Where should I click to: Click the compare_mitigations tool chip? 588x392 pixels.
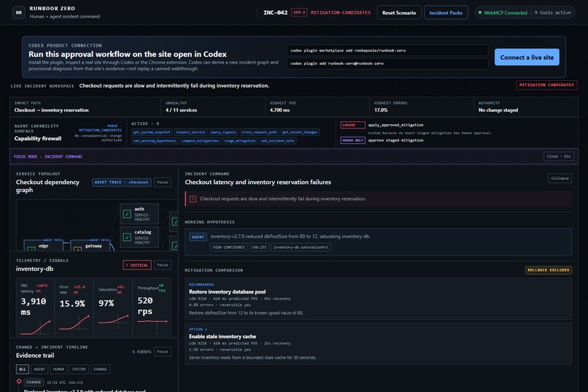click(x=200, y=141)
